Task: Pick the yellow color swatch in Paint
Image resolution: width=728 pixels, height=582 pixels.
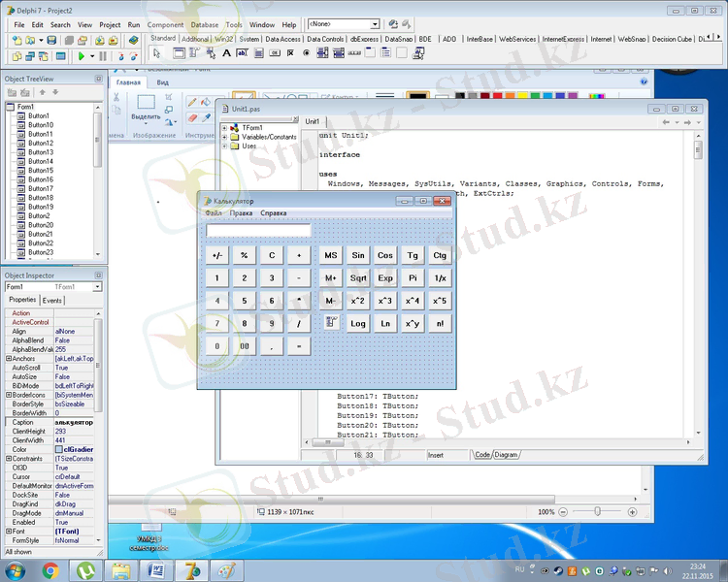Action: 522,96
